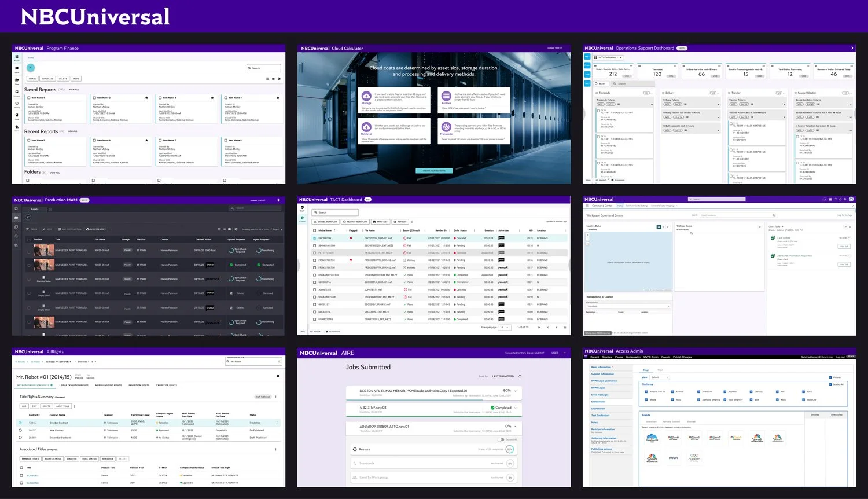Click the Restore icon in AIRE job steps
Viewport: 868px width, 499px height.
pyautogui.click(x=355, y=449)
